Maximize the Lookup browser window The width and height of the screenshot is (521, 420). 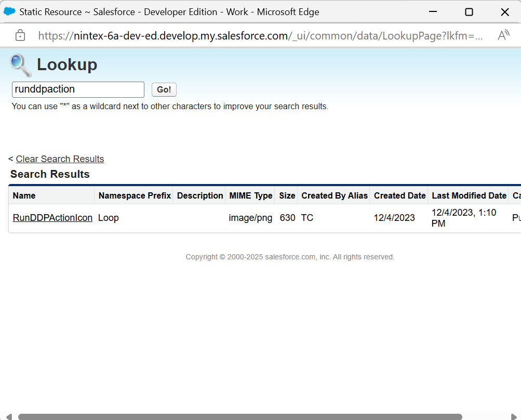point(469,11)
